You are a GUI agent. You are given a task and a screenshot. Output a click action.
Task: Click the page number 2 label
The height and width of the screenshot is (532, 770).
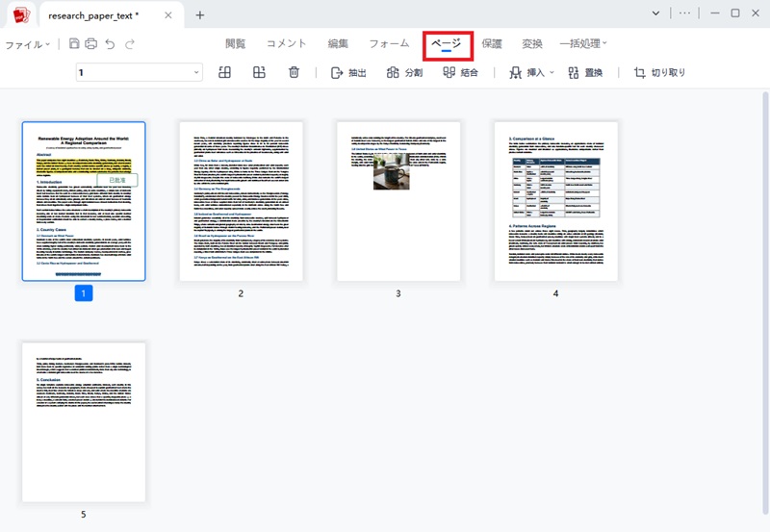(x=241, y=293)
